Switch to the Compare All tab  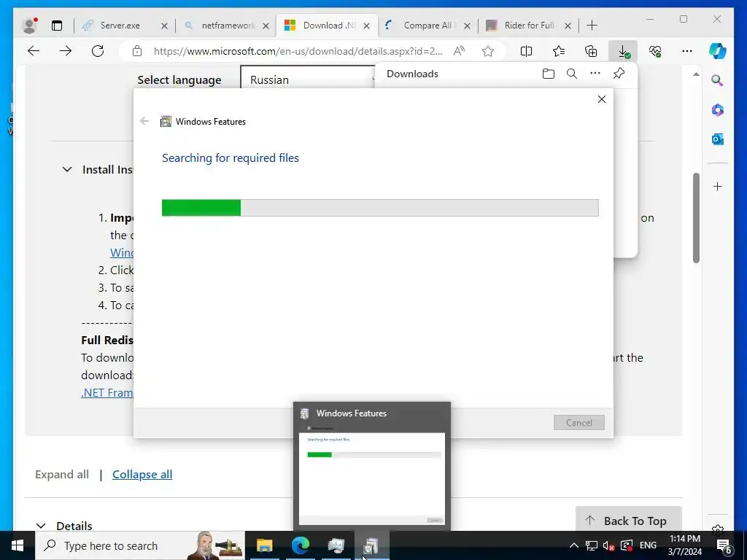(x=429, y=26)
